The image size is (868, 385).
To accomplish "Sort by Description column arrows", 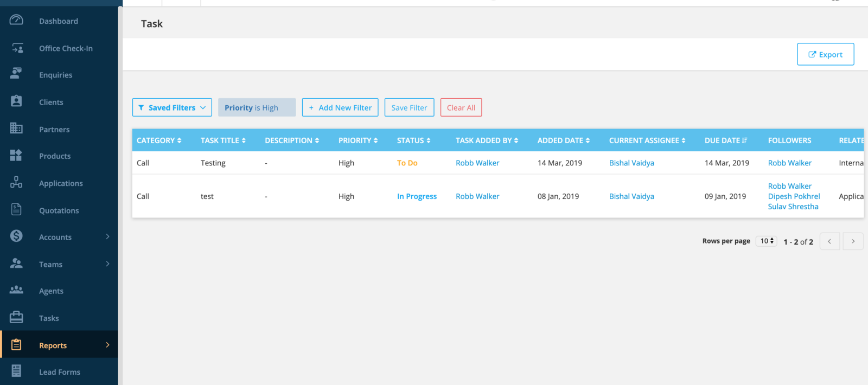I will [317, 140].
